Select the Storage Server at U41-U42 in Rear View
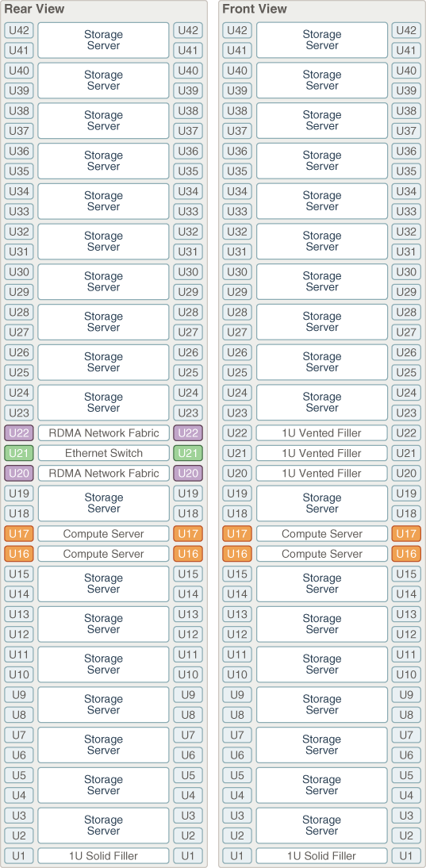 click(x=103, y=40)
